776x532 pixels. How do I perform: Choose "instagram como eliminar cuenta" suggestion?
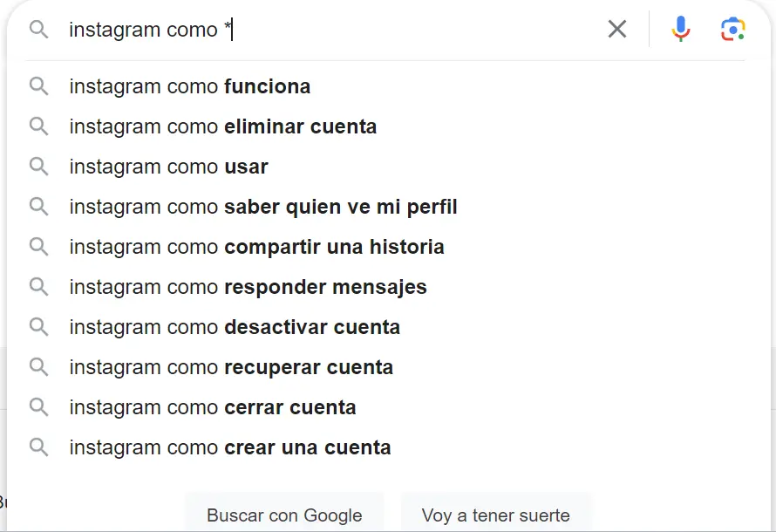coord(223,126)
